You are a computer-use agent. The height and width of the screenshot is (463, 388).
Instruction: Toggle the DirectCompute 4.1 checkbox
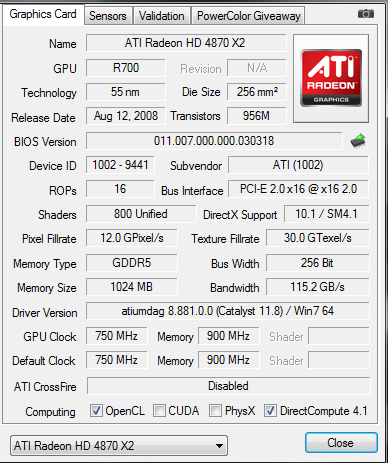(270, 411)
